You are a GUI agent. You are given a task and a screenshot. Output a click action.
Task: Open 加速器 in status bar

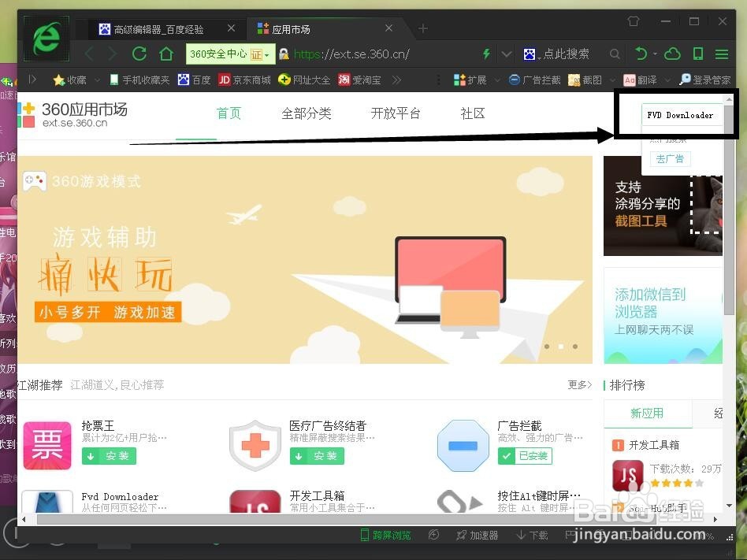[478, 536]
